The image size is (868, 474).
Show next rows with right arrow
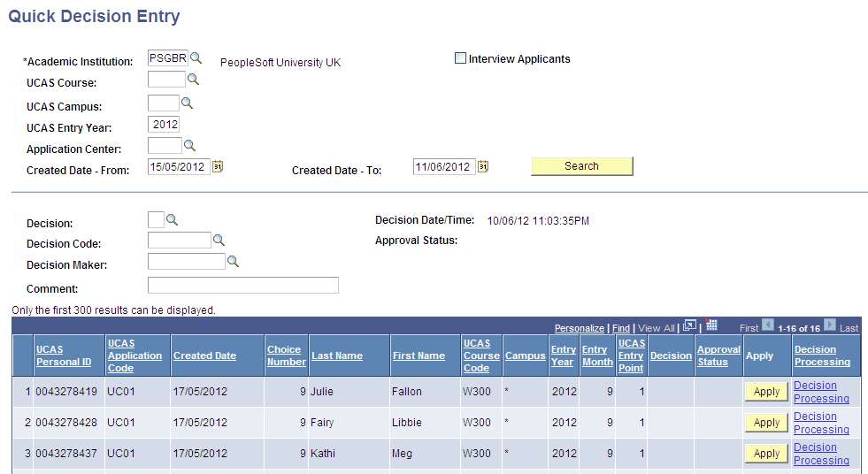pyautogui.click(x=830, y=325)
